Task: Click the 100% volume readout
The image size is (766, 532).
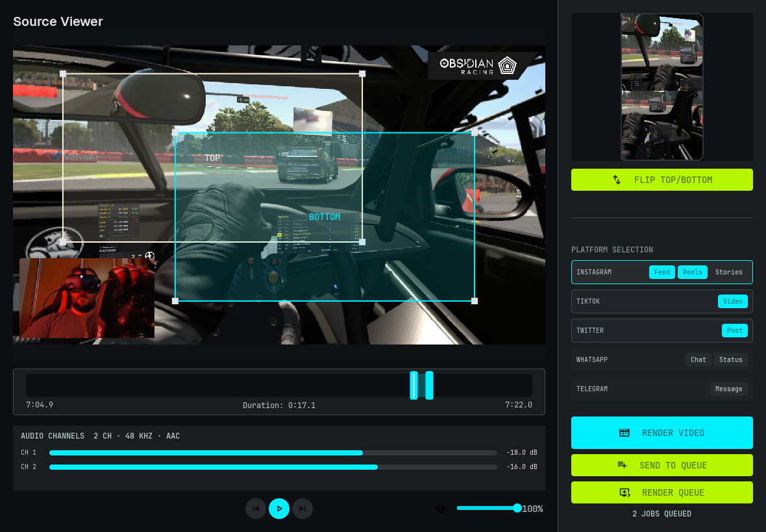Action: (532, 509)
